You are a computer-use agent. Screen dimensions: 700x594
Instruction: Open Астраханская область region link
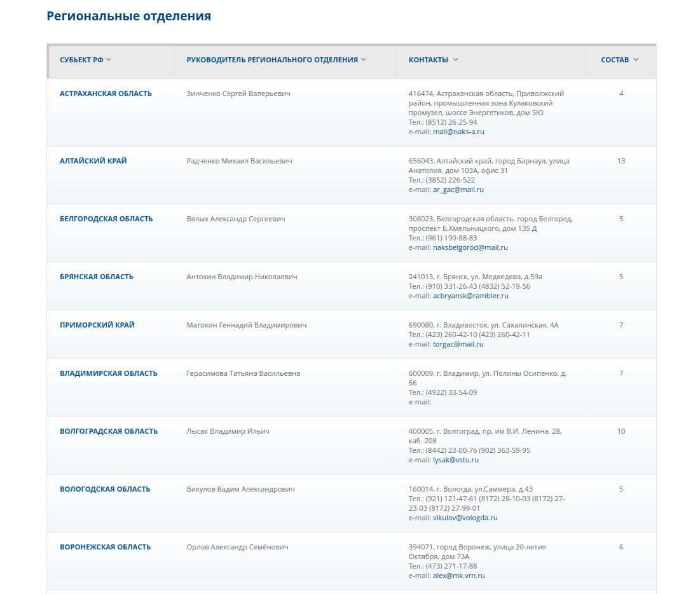[x=106, y=93]
